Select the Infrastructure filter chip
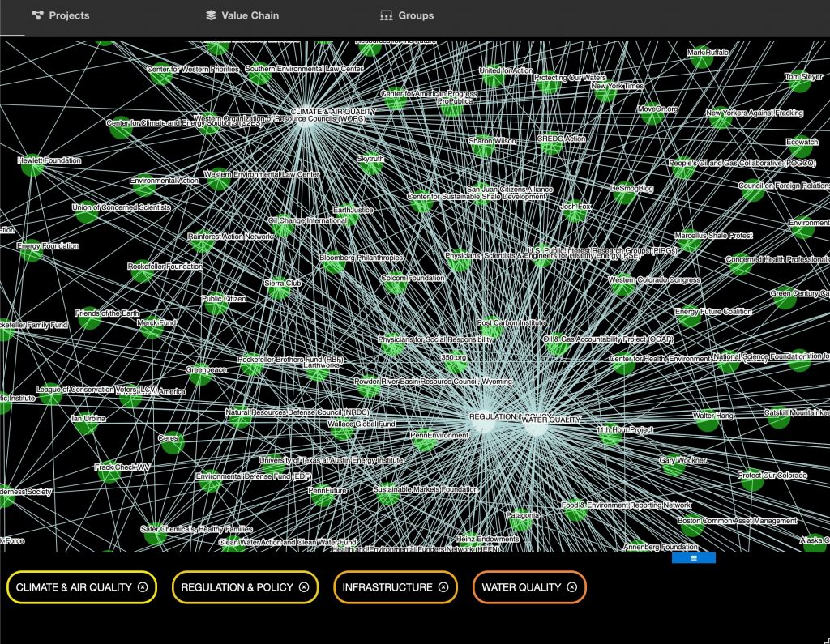Image resolution: width=830 pixels, height=644 pixels. pyautogui.click(x=396, y=586)
